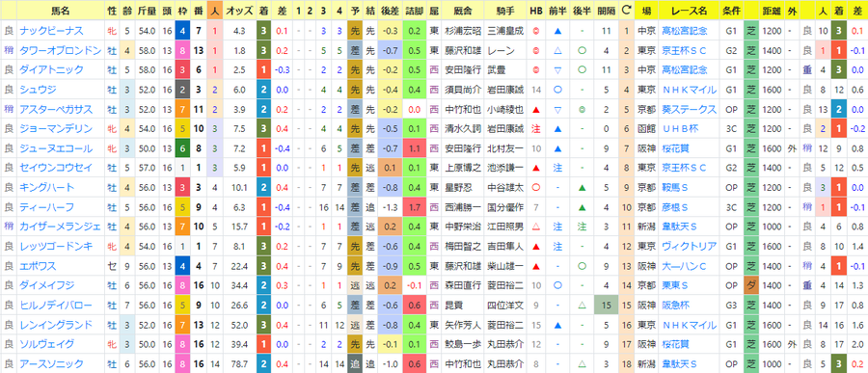Open the キングハート horse link
The height and width of the screenshot is (373, 868).
47,188
